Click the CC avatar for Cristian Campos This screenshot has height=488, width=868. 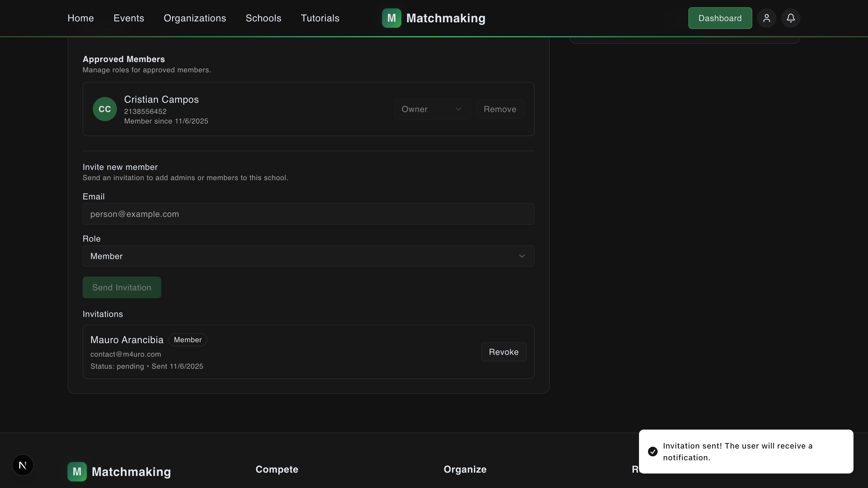[x=105, y=109]
